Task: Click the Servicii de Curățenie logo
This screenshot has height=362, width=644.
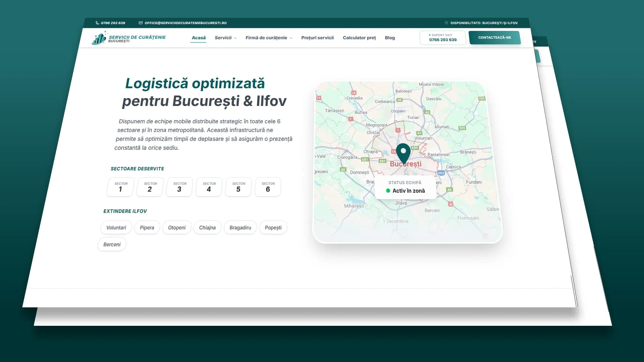Action: [x=129, y=38]
